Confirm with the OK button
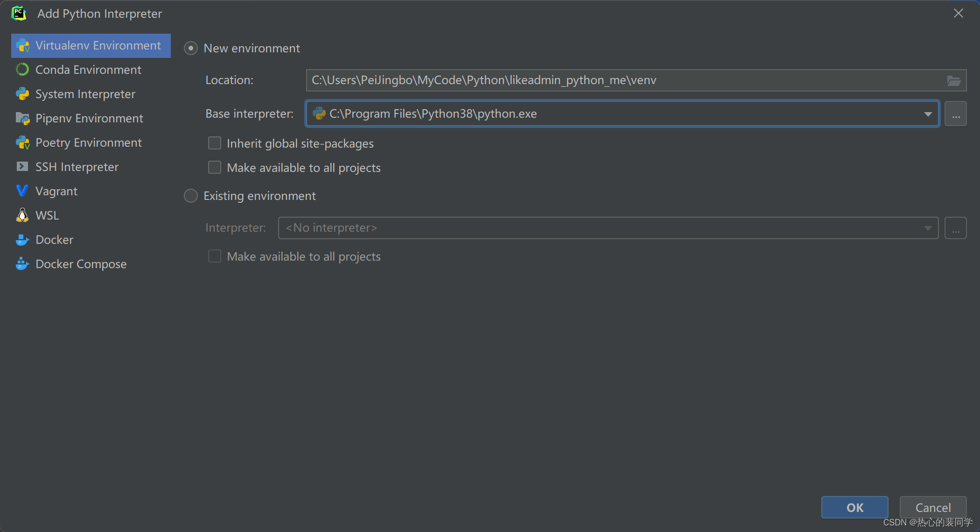980x532 pixels. 854,507
